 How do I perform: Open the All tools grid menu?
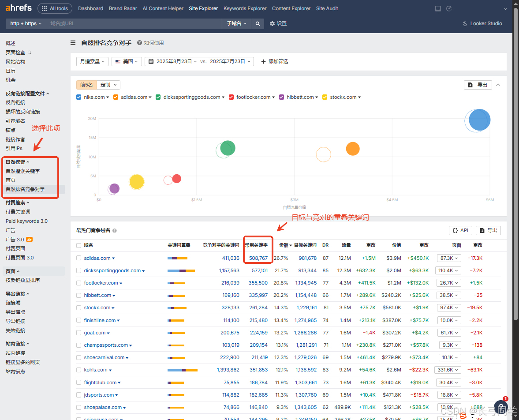55,8
